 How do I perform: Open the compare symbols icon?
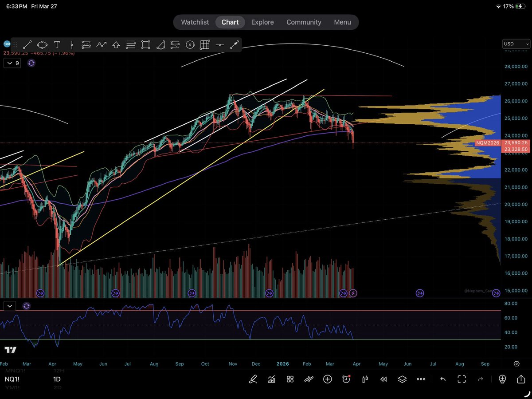click(x=309, y=379)
